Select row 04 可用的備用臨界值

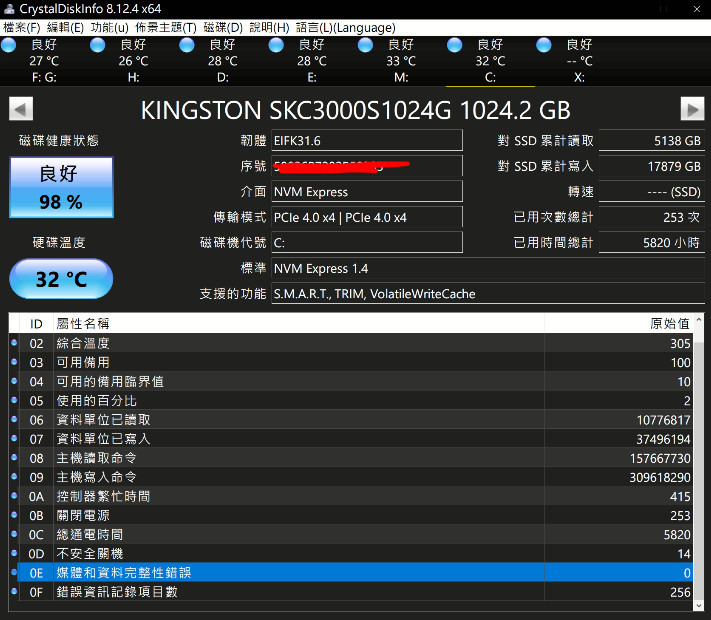point(350,381)
